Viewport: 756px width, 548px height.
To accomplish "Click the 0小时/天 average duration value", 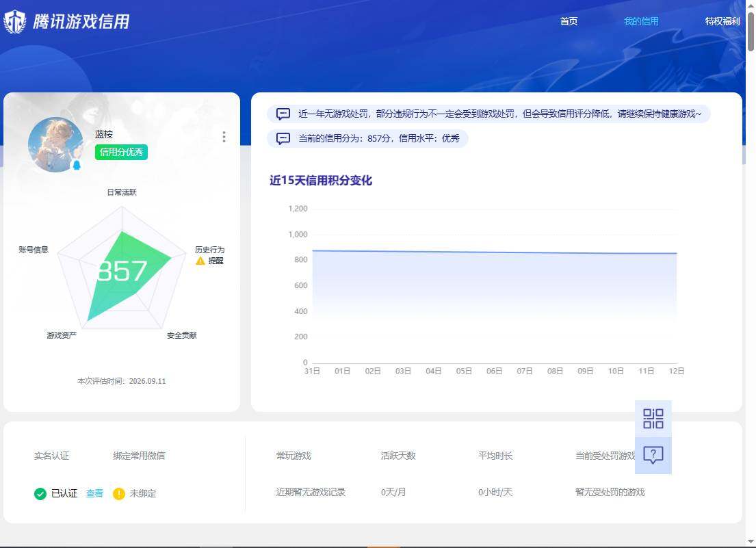I will click(495, 492).
